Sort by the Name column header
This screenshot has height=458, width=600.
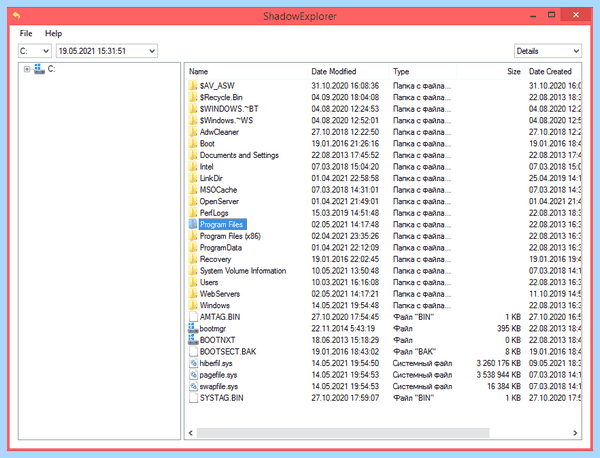point(247,72)
